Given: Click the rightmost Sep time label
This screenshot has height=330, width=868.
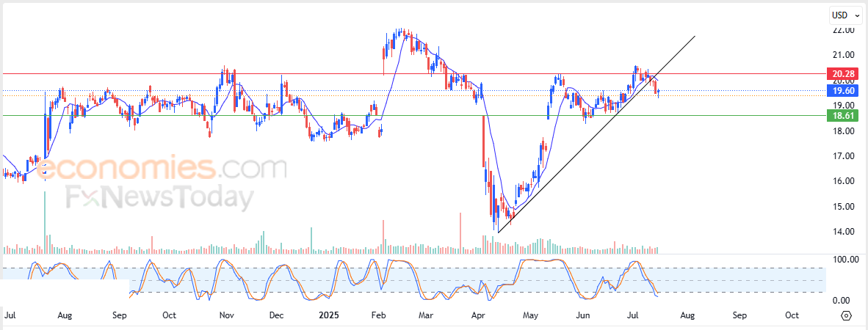Looking at the screenshot, I should pyautogui.click(x=739, y=315).
